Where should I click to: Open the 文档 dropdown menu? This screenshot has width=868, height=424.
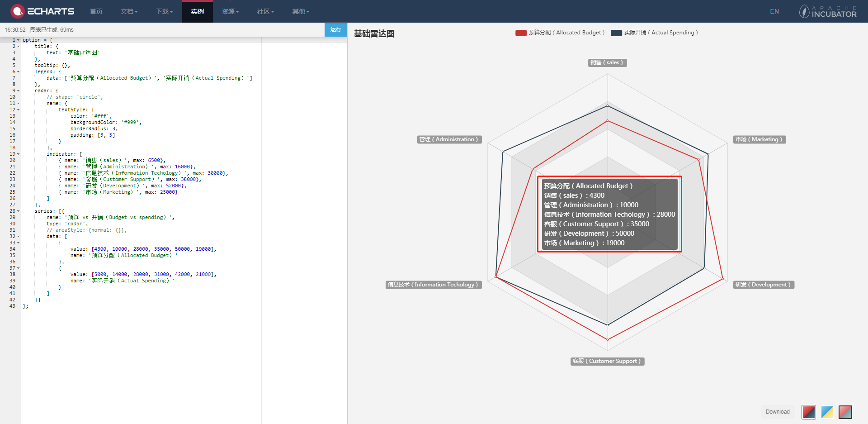click(x=129, y=11)
